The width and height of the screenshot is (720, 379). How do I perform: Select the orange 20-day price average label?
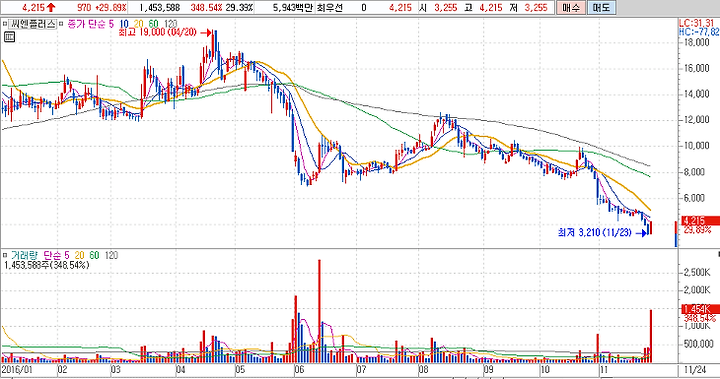(139, 24)
